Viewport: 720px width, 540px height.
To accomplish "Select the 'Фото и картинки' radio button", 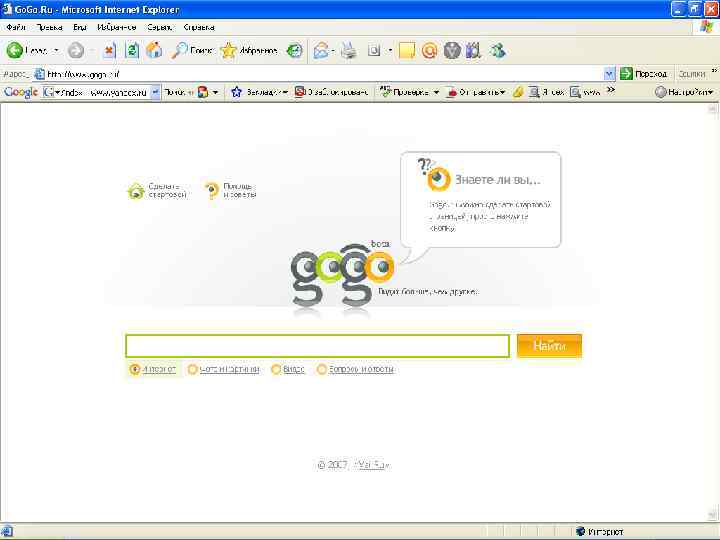I will click(x=192, y=369).
